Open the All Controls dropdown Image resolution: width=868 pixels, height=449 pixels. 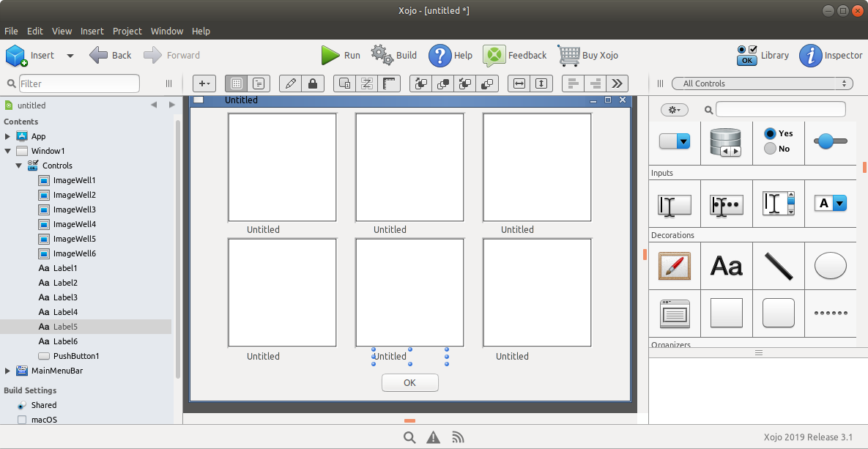[x=762, y=84]
